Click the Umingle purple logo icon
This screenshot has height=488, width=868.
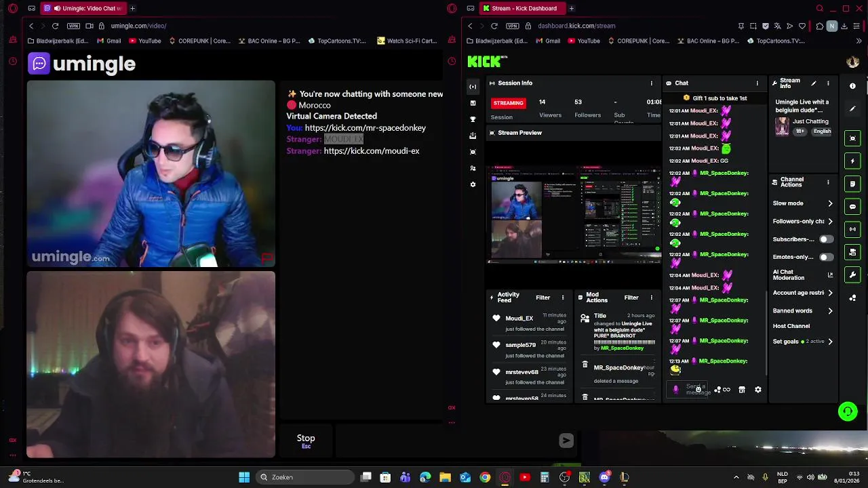coord(39,64)
